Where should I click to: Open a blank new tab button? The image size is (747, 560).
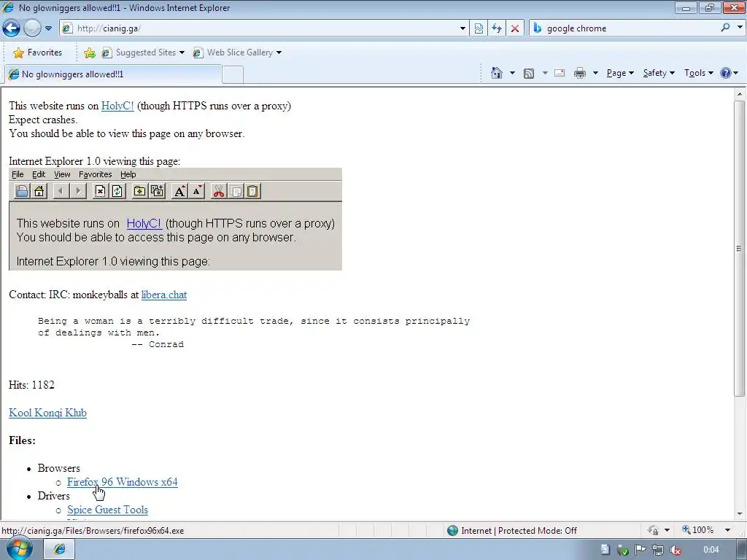tap(233, 74)
